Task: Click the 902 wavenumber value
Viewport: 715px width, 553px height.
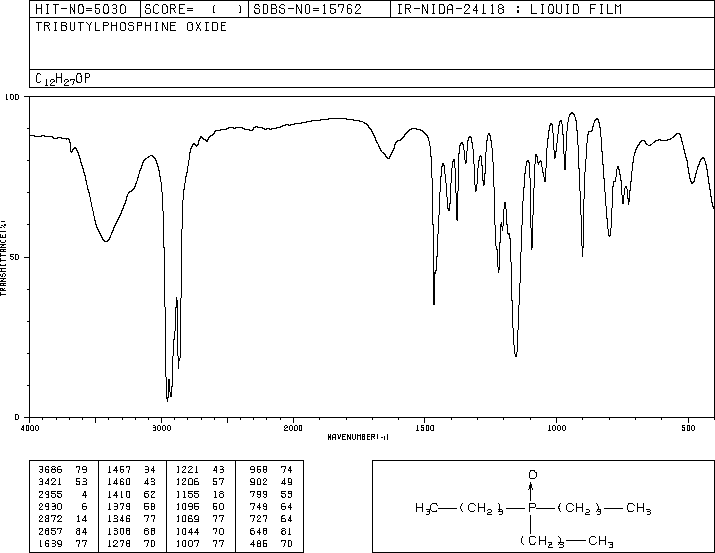Action: point(259,482)
